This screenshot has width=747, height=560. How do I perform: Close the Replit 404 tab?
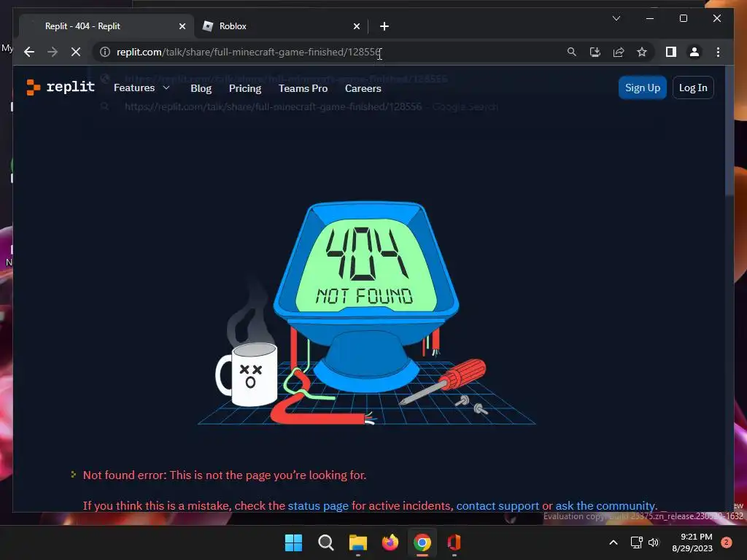pyautogui.click(x=182, y=26)
